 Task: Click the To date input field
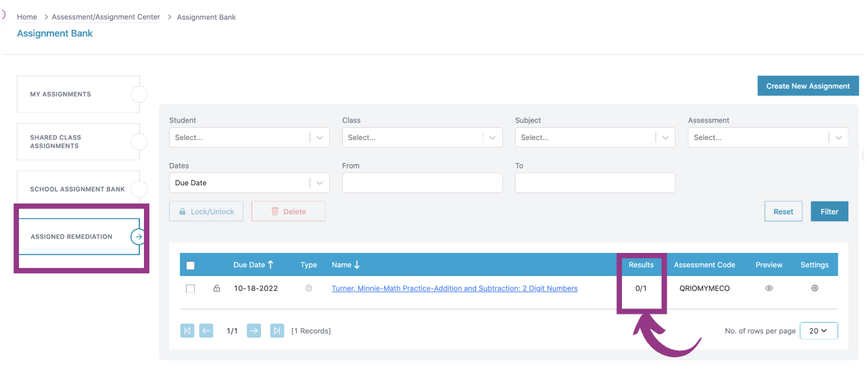(595, 183)
